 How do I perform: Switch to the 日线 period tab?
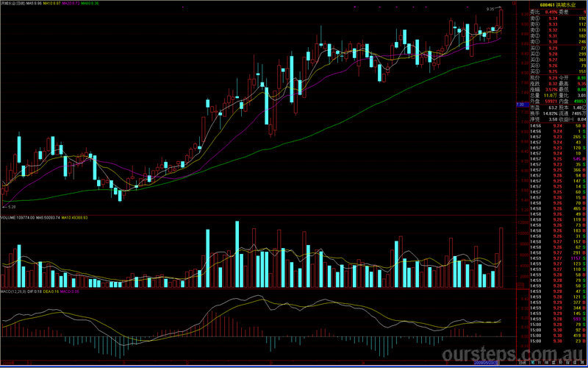pos(520,364)
